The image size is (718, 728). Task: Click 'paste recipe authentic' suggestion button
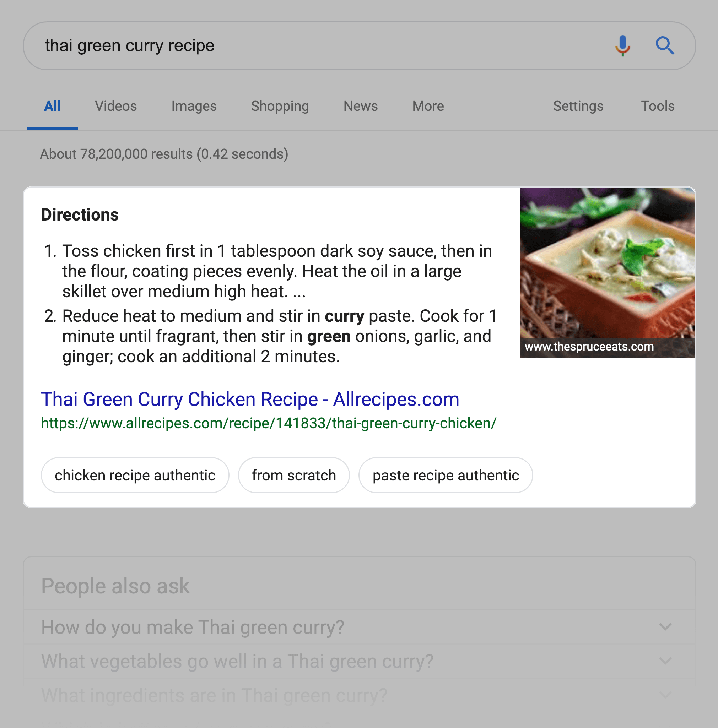click(x=446, y=474)
